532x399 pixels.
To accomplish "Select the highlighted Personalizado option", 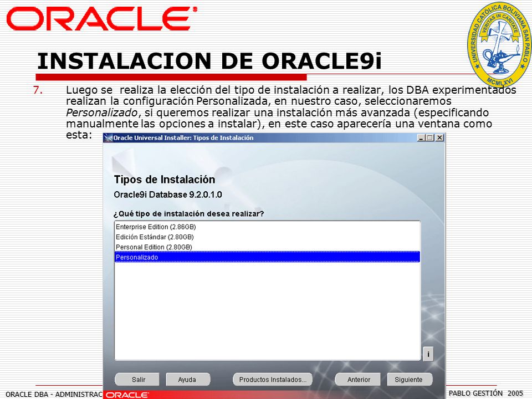I will point(267,257).
